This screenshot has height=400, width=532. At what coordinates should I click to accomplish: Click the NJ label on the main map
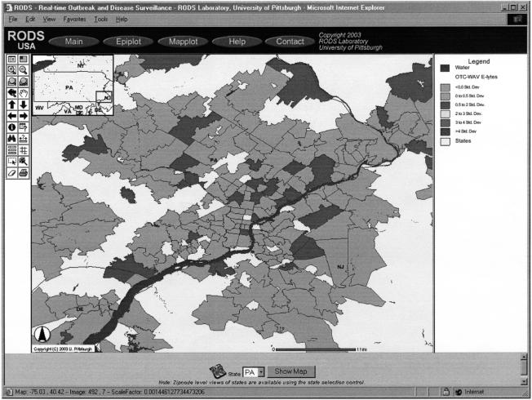tap(340, 267)
